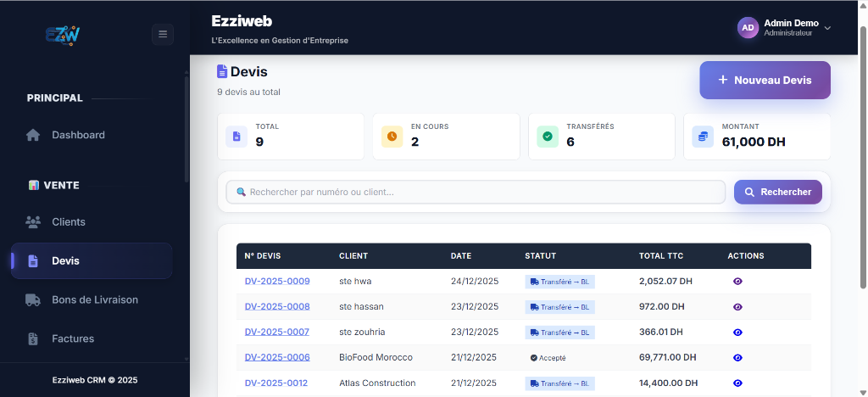Open quote link DV-2025-0007

(277, 333)
